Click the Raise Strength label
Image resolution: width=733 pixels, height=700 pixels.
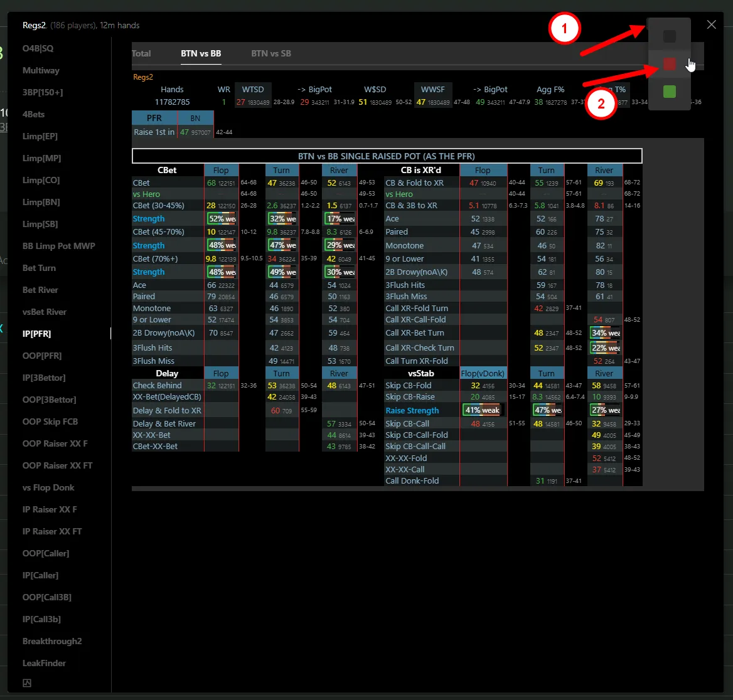(x=412, y=410)
